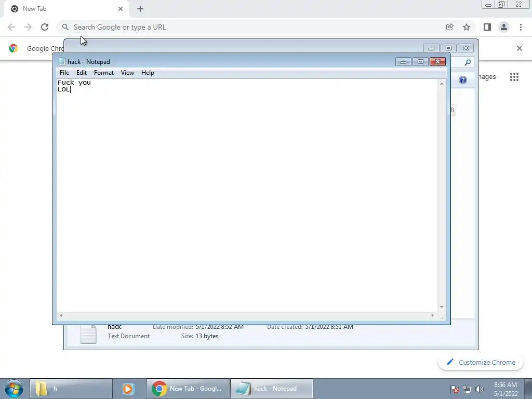Close the Explorer window behind Notepad
This screenshot has height=399, width=532.
coord(466,48)
